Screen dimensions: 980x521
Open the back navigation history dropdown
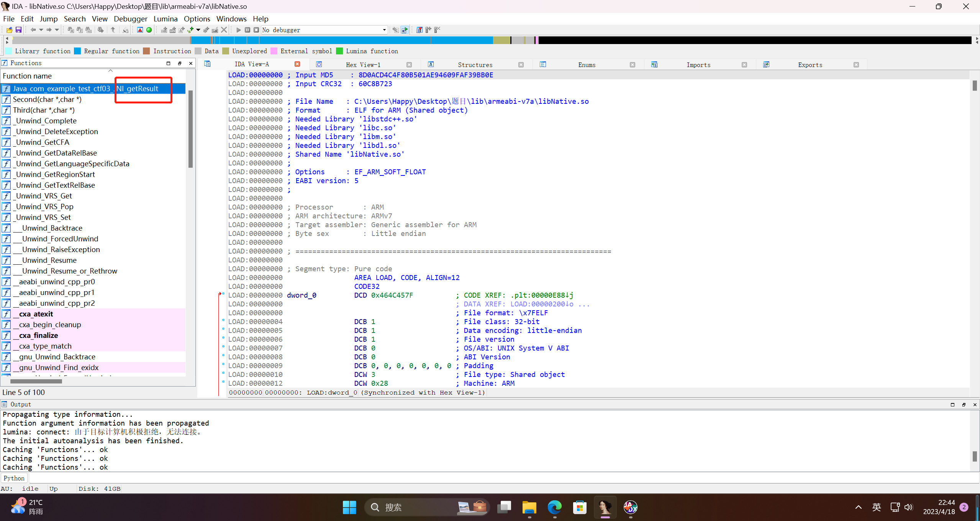[41, 30]
